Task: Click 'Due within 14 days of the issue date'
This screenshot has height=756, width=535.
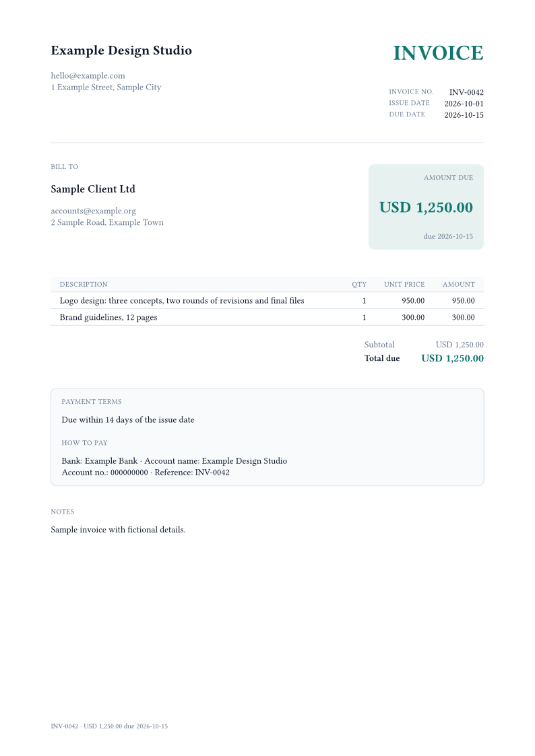Action: (128, 420)
